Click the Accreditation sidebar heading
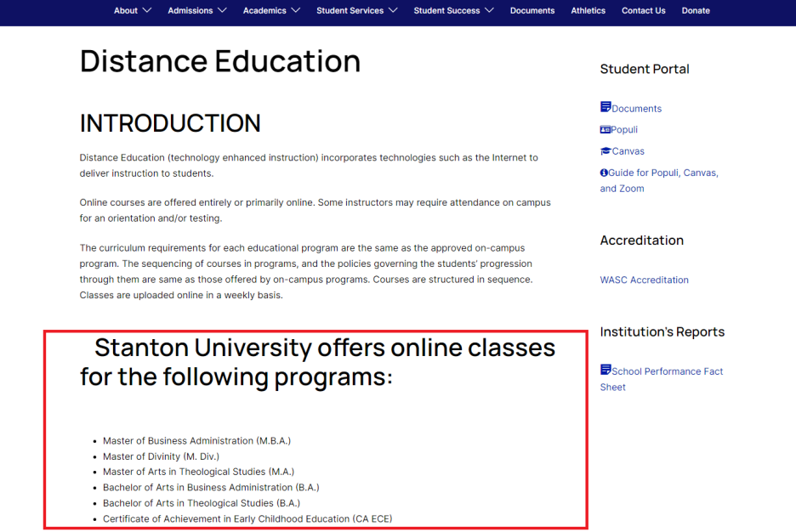 point(642,241)
